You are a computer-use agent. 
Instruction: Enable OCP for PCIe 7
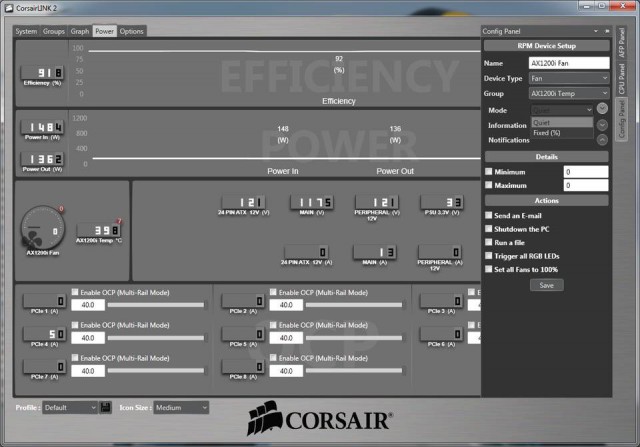[x=75, y=358]
